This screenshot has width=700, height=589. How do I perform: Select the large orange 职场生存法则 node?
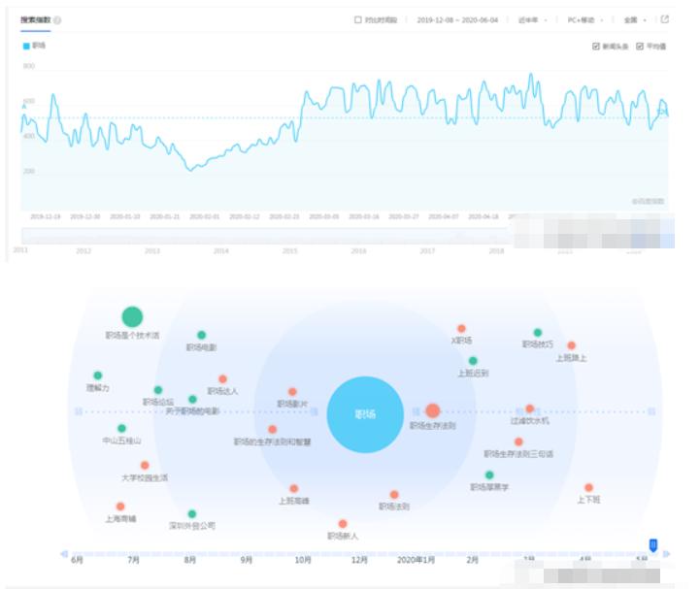point(433,410)
